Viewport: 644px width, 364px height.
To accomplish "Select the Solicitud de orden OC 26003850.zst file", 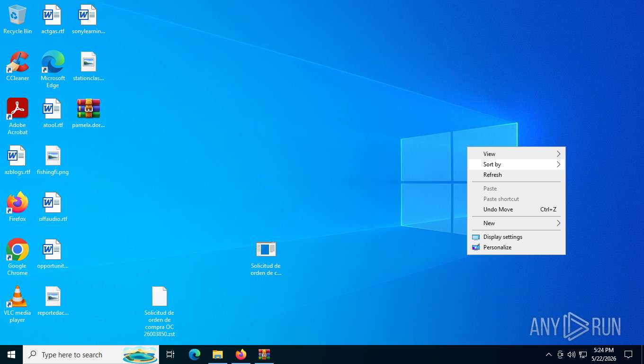I will pos(160,312).
